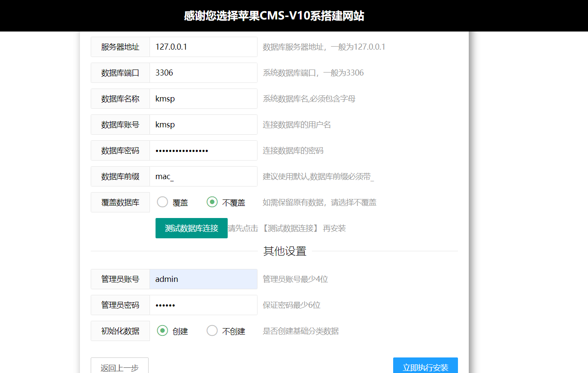
Task: Select the 覆盖 radio button
Action: click(162, 202)
